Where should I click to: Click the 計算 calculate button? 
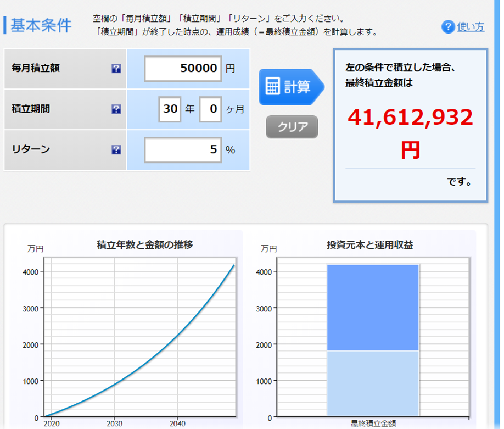tap(292, 86)
